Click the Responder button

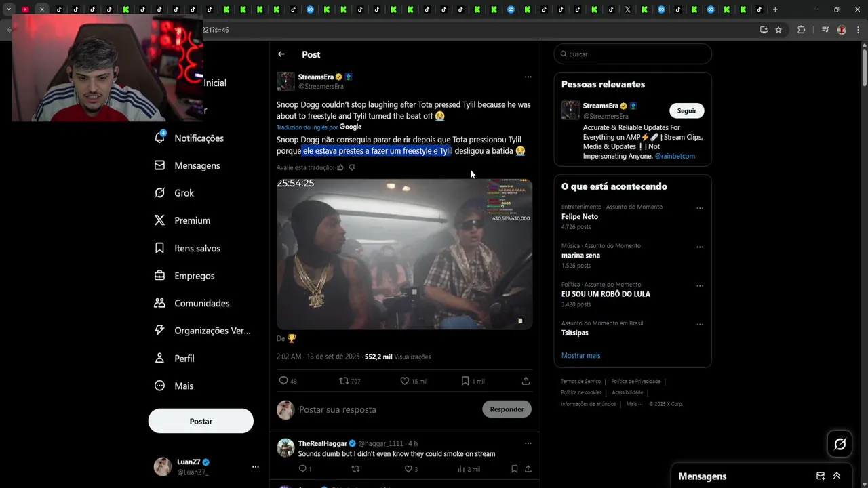(x=507, y=409)
